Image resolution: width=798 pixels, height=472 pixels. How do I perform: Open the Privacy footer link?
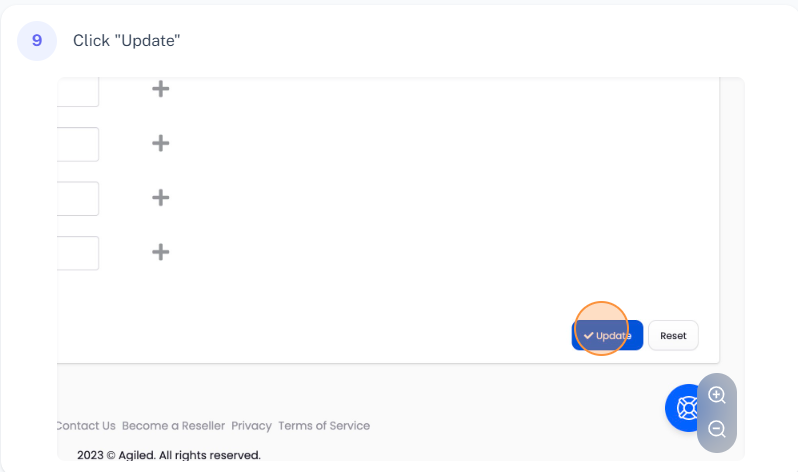[x=251, y=425]
